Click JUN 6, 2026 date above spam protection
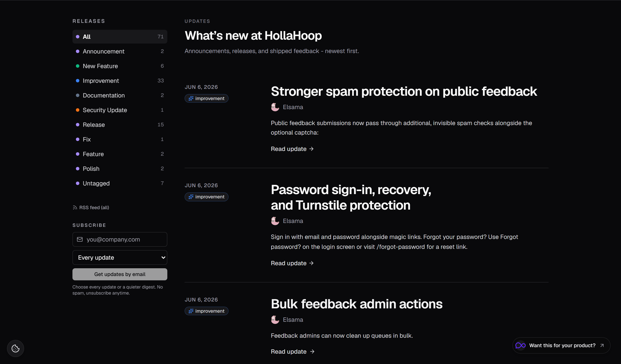This screenshot has height=364, width=621. pos(201,87)
